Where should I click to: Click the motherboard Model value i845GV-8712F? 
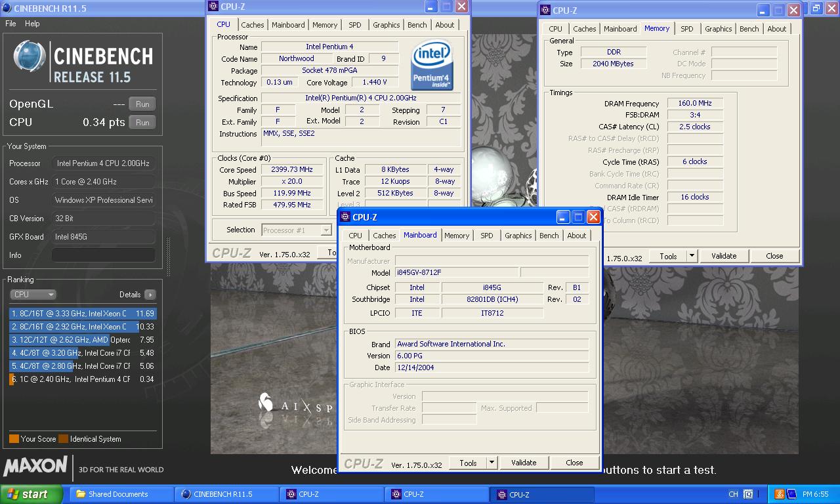[x=457, y=272]
